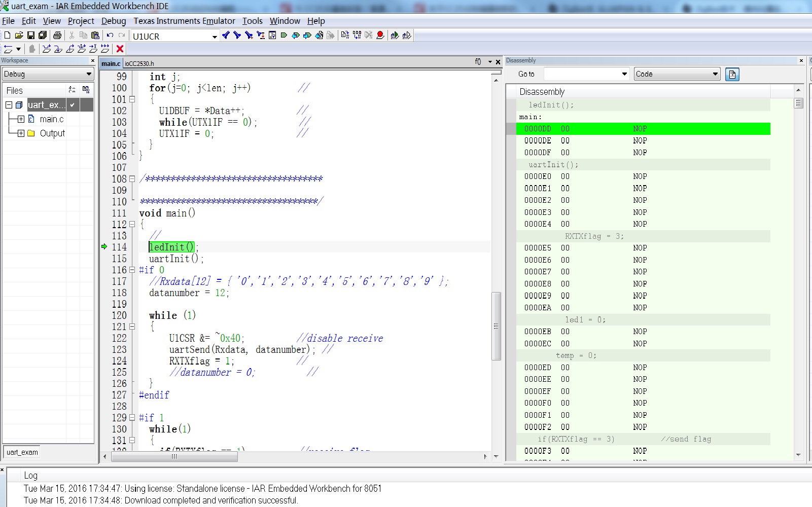812x507 pixels.
Task: Expand the main.c tree node
Action: click(21, 119)
